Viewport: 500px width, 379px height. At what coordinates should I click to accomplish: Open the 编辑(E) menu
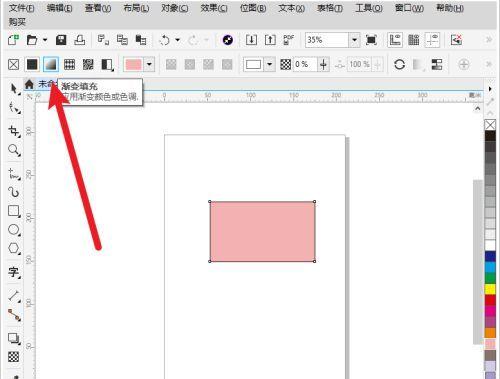coord(60,8)
